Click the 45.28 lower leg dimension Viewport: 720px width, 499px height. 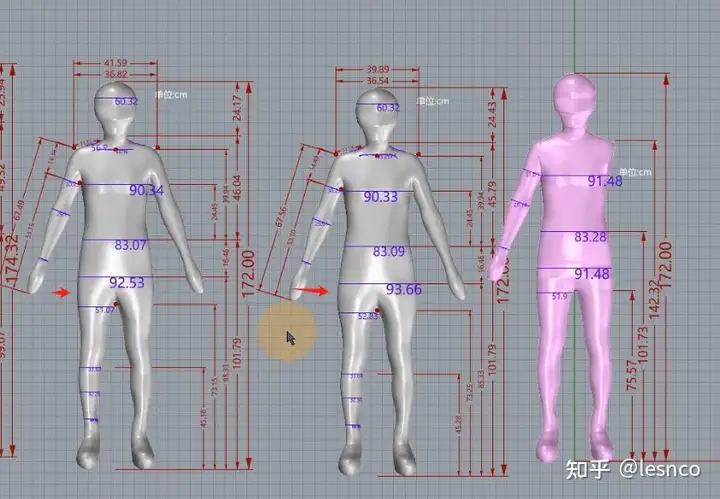(x=458, y=425)
